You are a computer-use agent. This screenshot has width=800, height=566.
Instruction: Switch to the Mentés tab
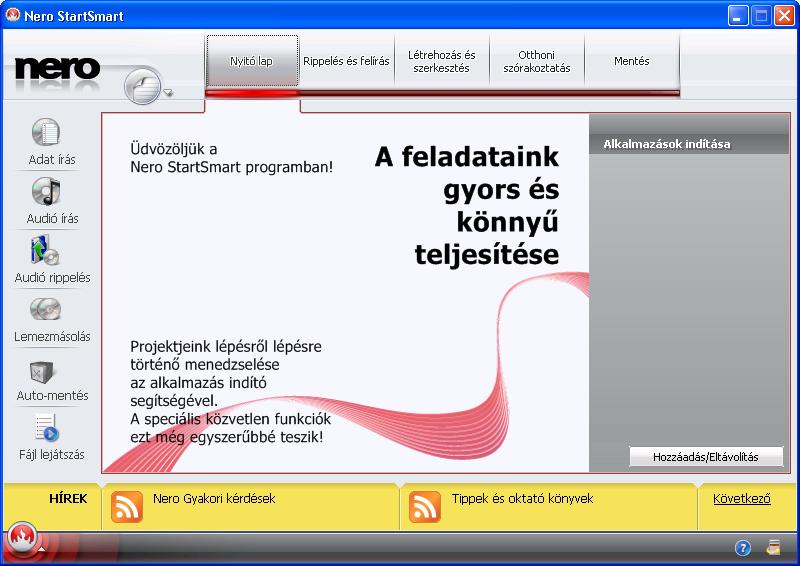631,61
